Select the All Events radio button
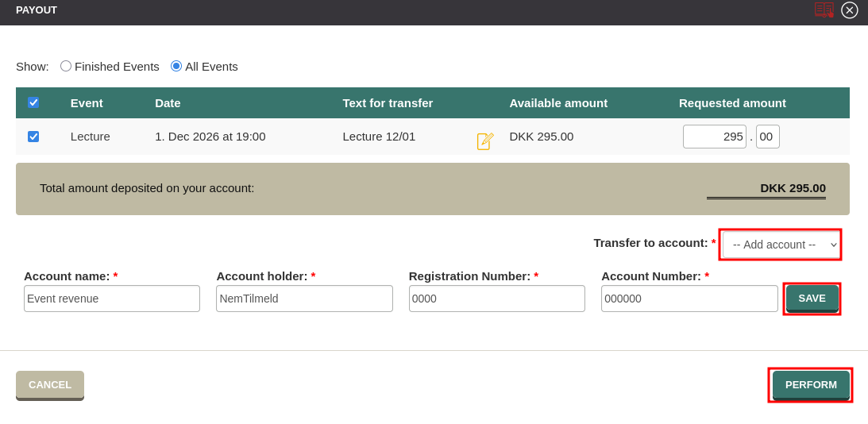Image resolution: width=868 pixels, height=424 pixels. 176,66
